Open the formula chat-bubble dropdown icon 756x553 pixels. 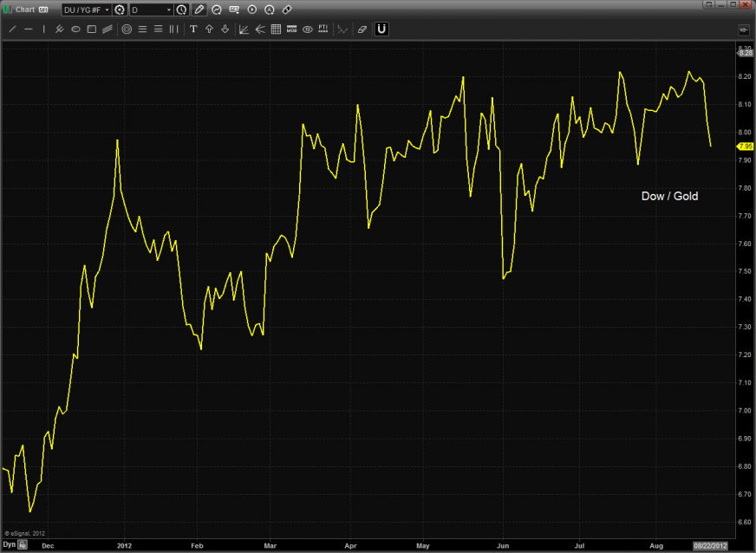(234, 10)
